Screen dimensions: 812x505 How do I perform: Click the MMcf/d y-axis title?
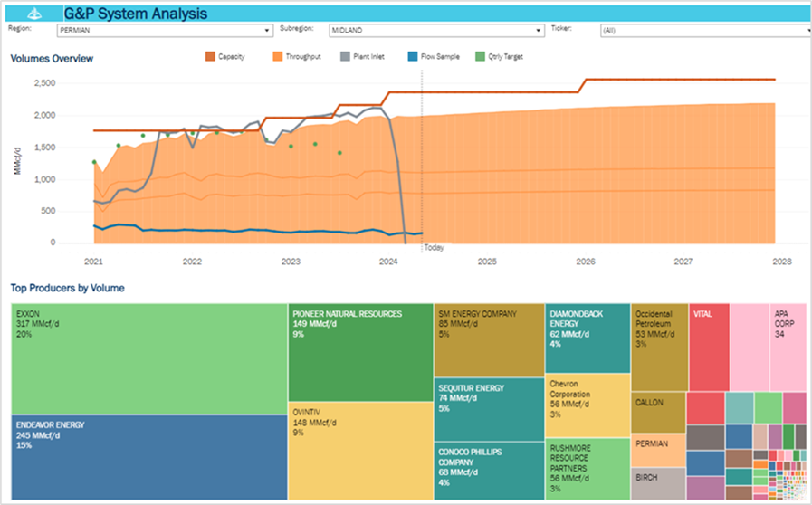(17, 161)
